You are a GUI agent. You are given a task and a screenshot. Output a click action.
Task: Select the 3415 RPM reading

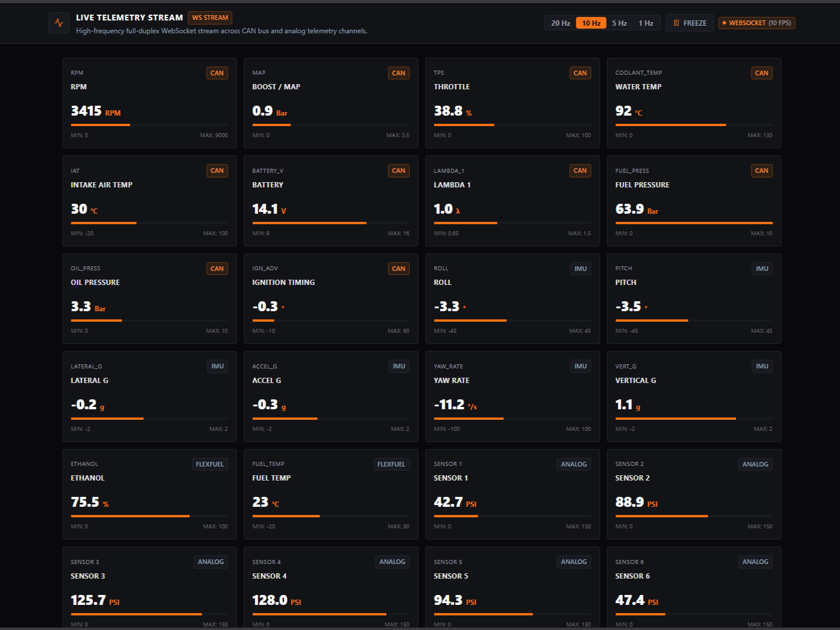96,111
